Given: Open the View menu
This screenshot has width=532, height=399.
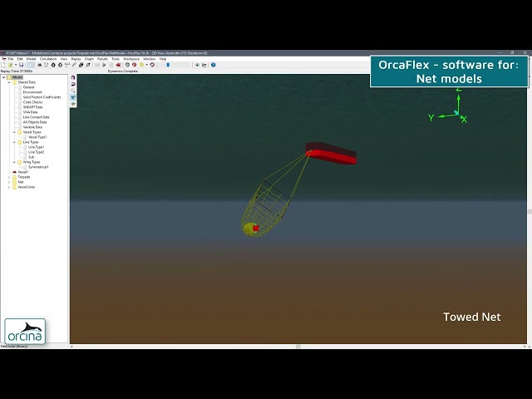Looking at the screenshot, I should 64,59.
